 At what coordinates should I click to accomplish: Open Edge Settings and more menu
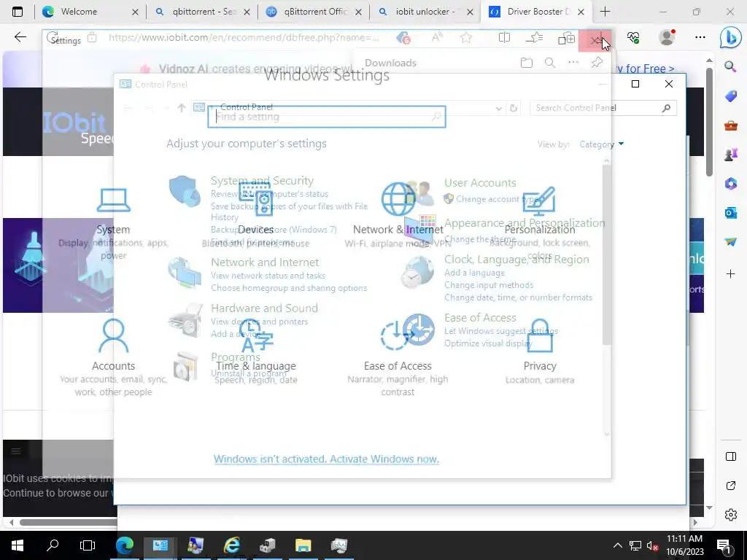(700, 37)
